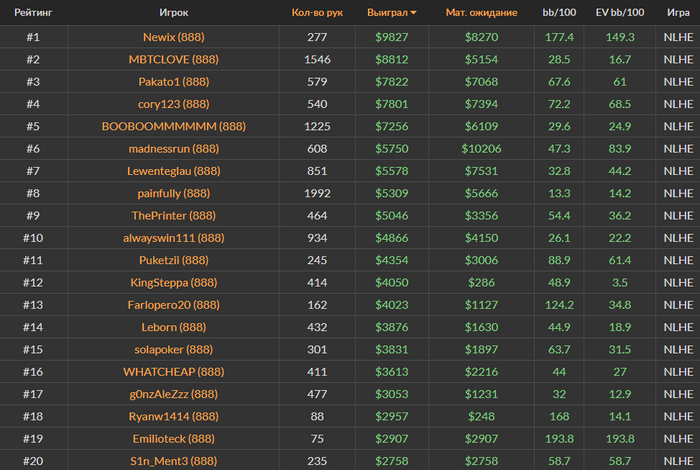Open g0nzAleZzz (888) player page
This screenshot has height=470, width=700.
174,394
